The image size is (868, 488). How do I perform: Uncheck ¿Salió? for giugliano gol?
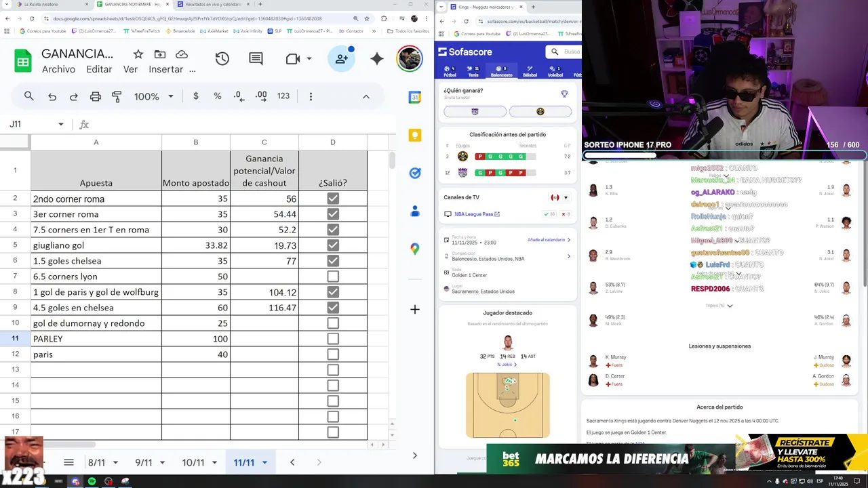point(333,245)
